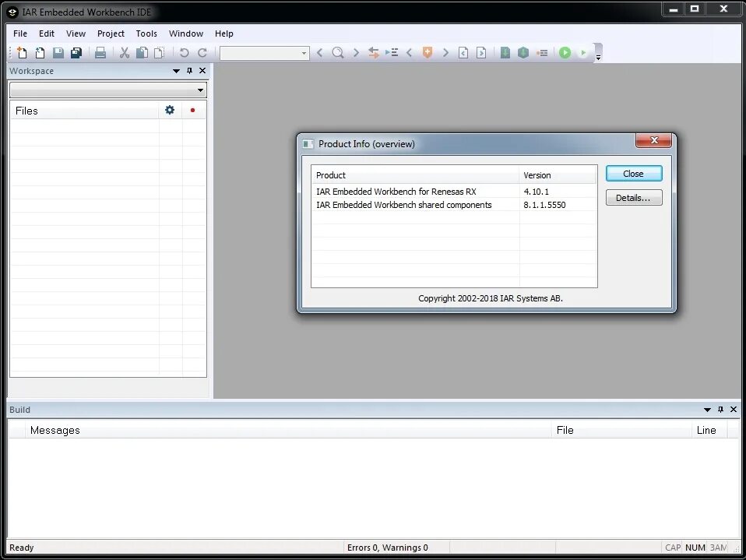Close the Build panel

(734, 410)
